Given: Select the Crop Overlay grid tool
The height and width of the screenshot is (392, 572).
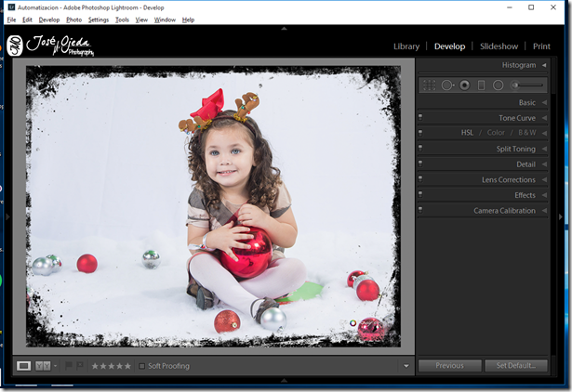Looking at the screenshot, I should 430,85.
